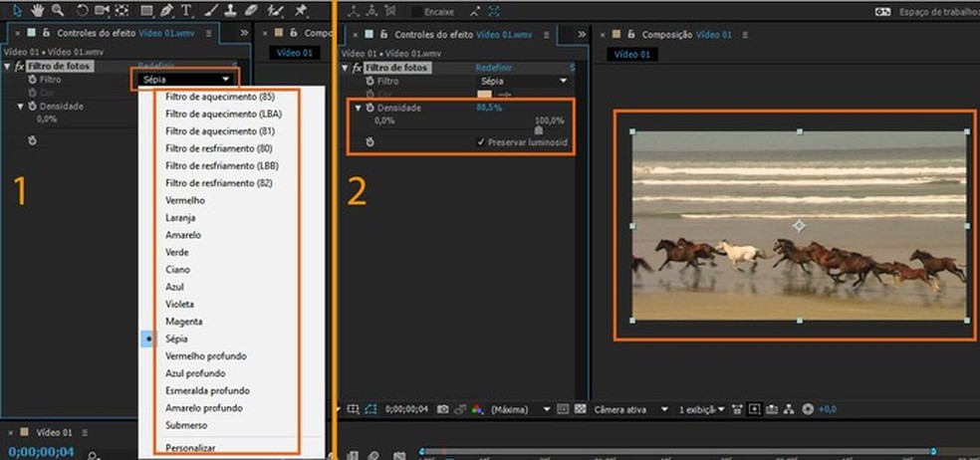Select the Pan Behind anchor point tool
The image size is (980, 460).
coord(122,9)
